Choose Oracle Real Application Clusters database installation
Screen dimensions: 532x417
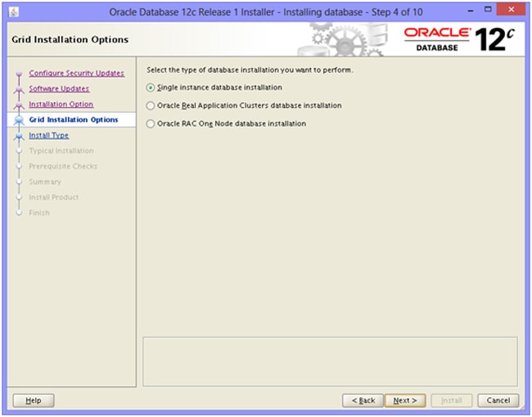(151, 105)
